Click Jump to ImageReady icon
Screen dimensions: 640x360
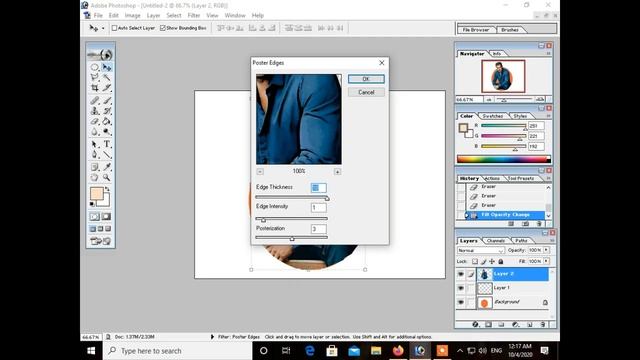(100, 241)
